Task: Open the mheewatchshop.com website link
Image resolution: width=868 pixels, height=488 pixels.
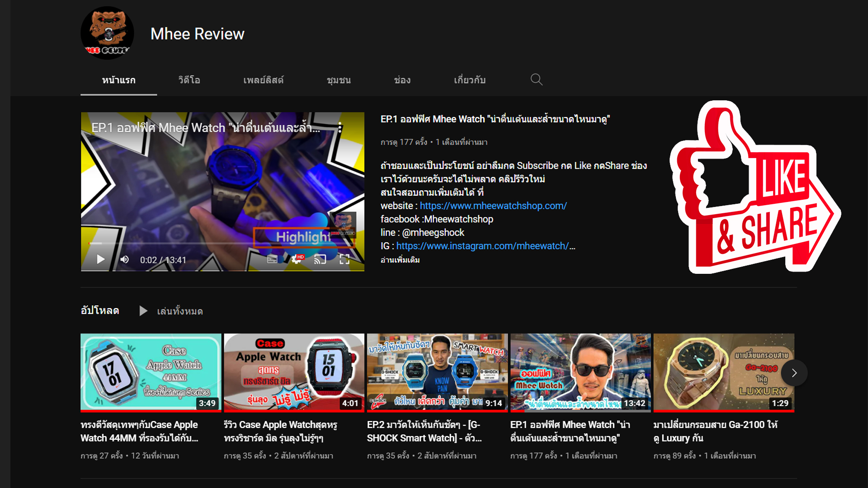Action: point(493,206)
